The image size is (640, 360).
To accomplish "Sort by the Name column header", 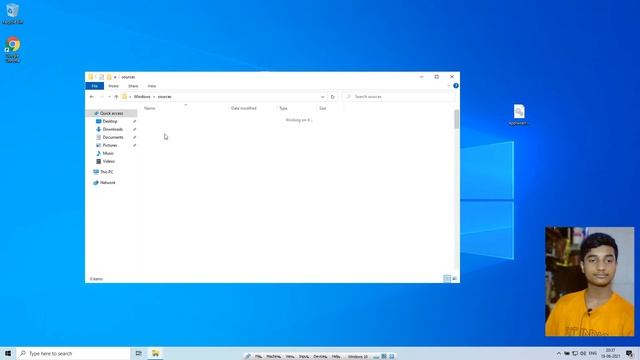I will 150,109.
